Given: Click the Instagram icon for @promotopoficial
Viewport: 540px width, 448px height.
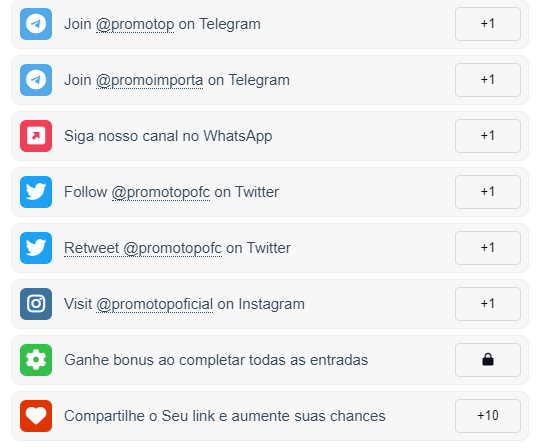Looking at the screenshot, I should (36, 304).
